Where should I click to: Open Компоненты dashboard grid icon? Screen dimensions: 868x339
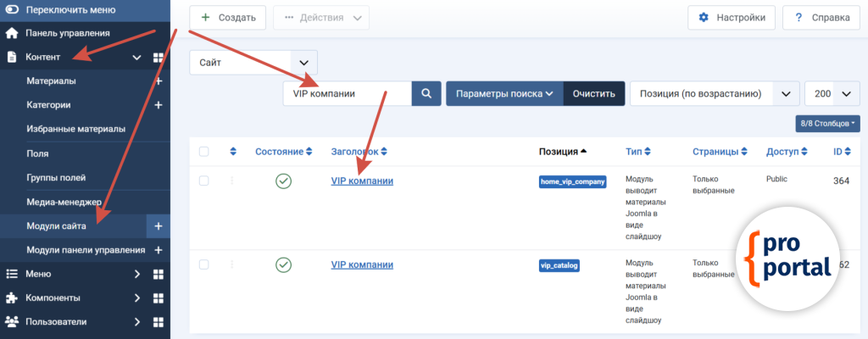(x=159, y=298)
